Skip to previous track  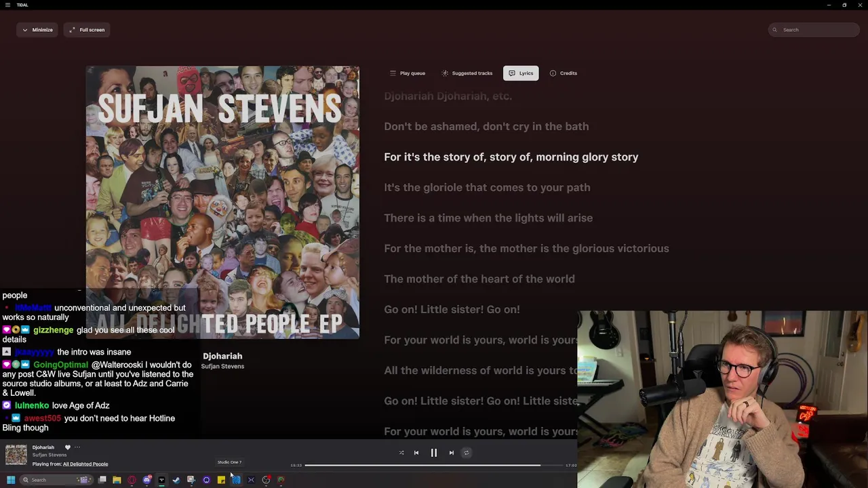[416, 453]
